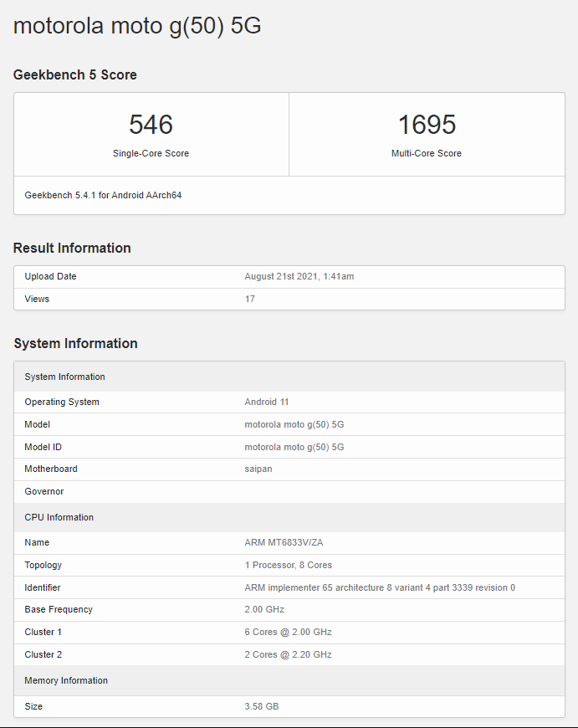578x728 pixels.
Task: Click the 'Memory Information' table header
Action: [x=289, y=680]
